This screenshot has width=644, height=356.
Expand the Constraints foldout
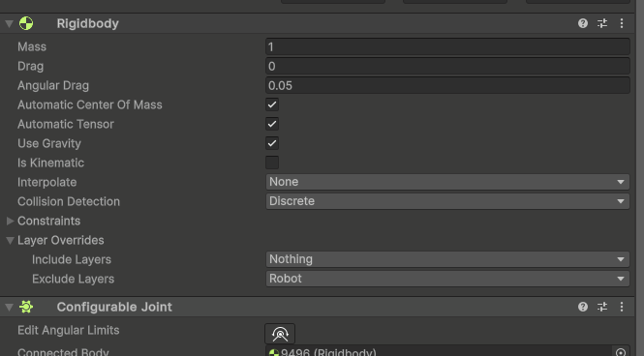(11, 221)
